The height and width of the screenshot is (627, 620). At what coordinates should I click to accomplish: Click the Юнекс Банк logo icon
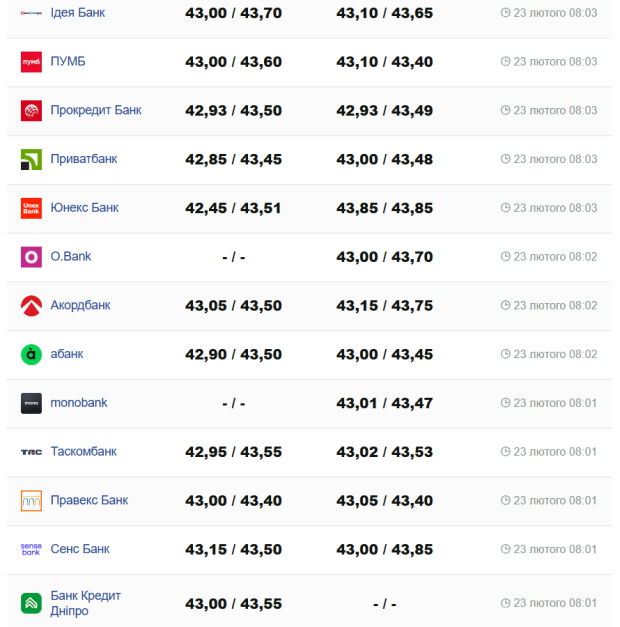pyautogui.click(x=31, y=208)
